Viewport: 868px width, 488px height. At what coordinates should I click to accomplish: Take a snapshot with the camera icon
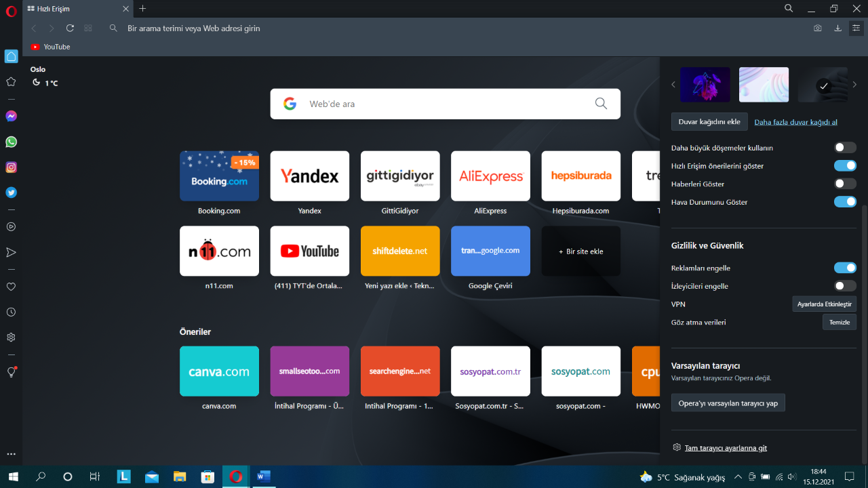pyautogui.click(x=818, y=28)
